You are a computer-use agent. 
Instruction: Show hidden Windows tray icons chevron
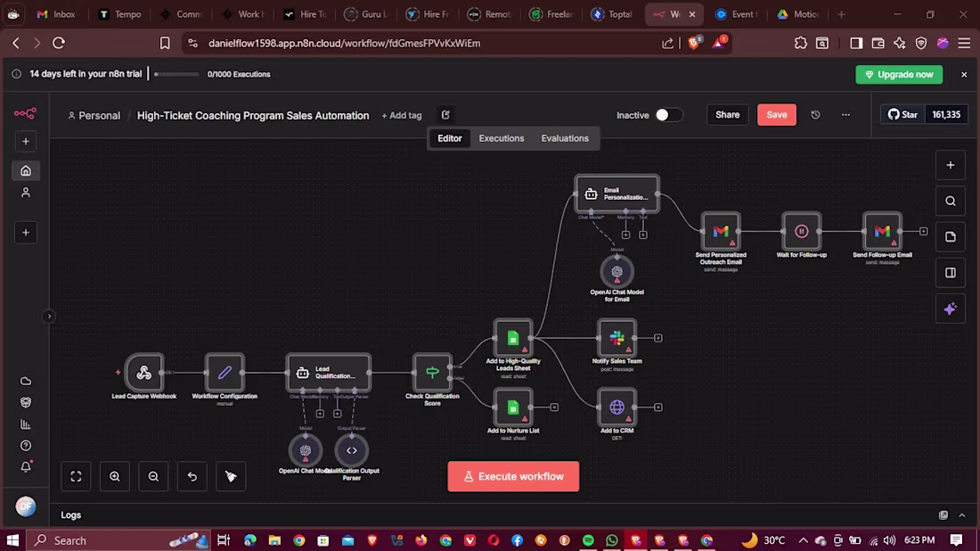pos(803,540)
